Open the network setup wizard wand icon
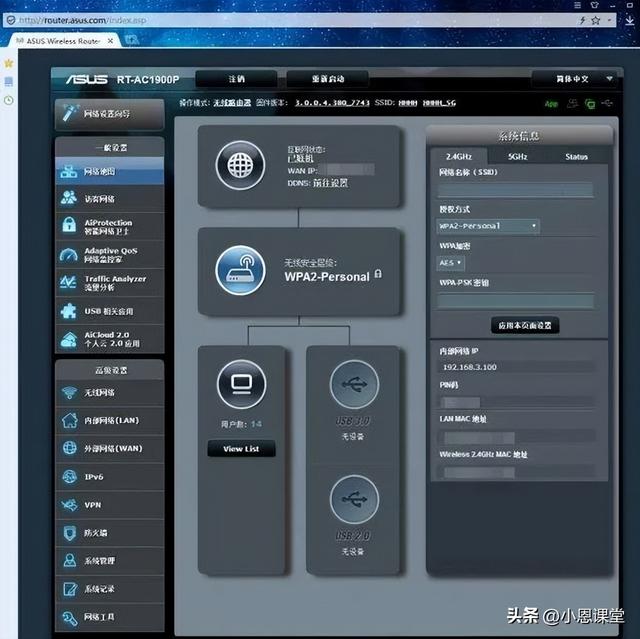The width and height of the screenshot is (640, 639). coord(70,113)
